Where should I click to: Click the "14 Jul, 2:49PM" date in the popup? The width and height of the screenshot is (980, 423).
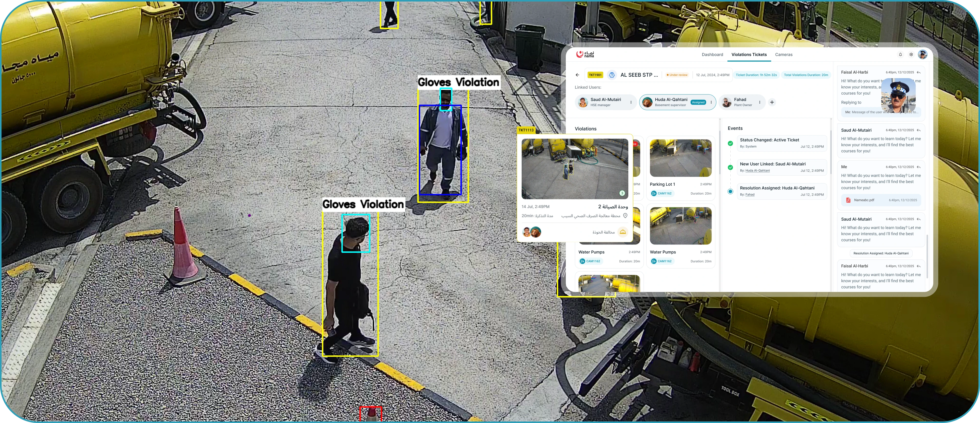(x=535, y=207)
